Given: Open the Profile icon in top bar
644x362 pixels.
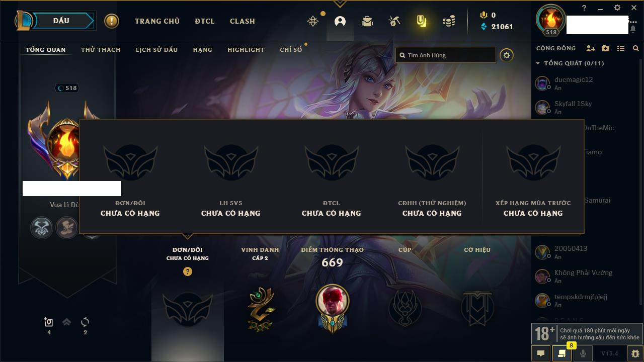Looking at the screenshot, I should tap(340, 21).
